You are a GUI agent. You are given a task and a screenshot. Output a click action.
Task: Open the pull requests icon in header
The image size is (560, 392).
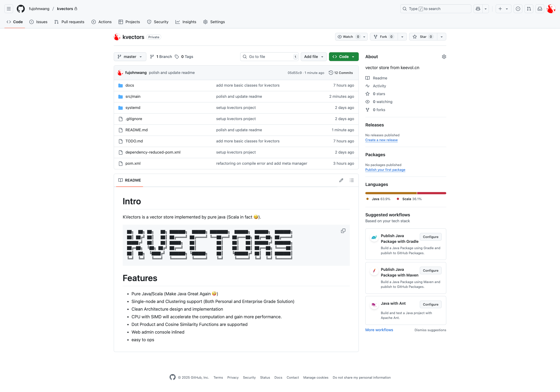[x=529, y=9]
